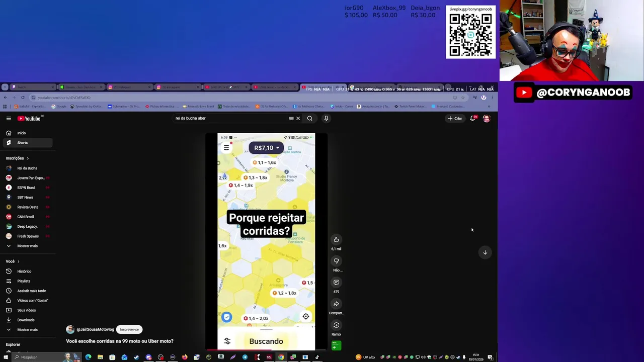
Task: Open File Explorer from the taskbar
Action: [x=100, y=357]
